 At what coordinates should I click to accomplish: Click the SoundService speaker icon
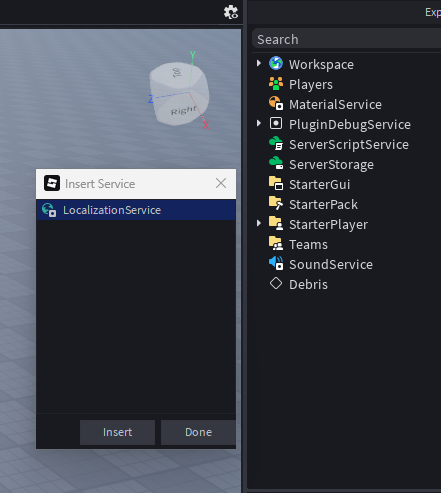pyautogui.click(x=276, y=263)
